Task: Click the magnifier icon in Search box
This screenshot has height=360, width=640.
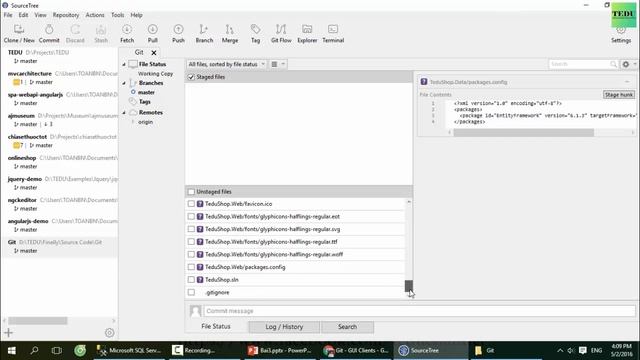Action: 613,64
